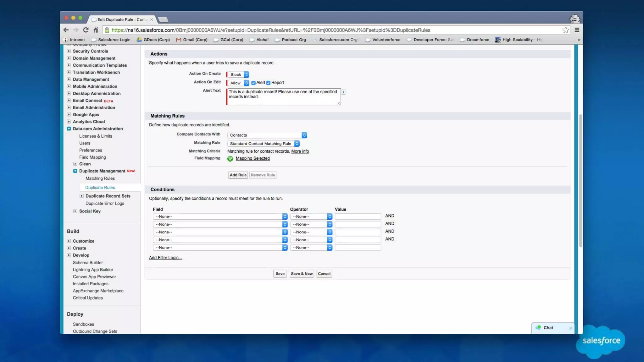Open Matching Rules in sidebar
This screenshot has width=644, height=362.
(100, 178)
